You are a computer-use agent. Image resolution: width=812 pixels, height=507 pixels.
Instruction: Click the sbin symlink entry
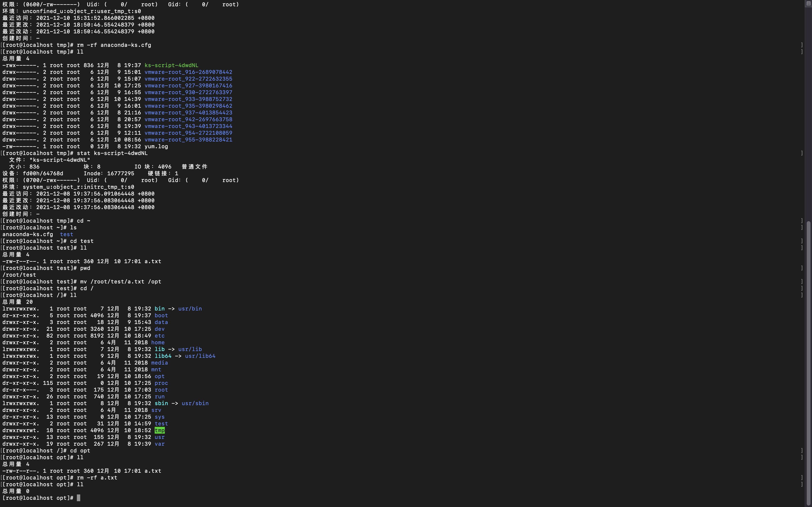point(161,403)
